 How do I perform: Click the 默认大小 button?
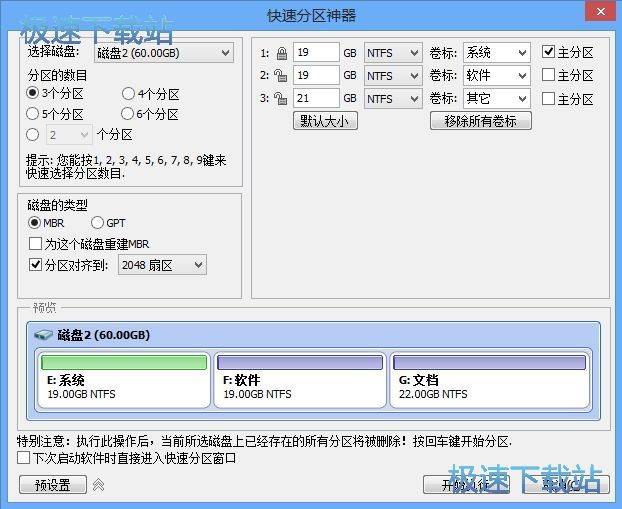325,121
